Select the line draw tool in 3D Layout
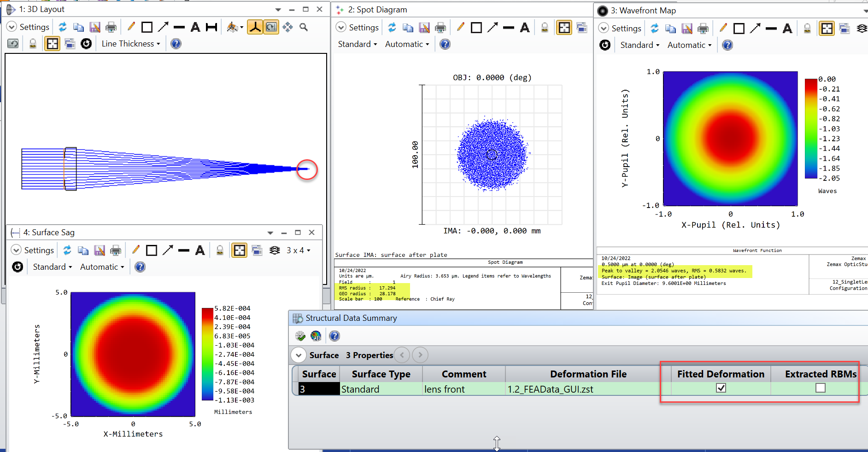The image size is (868, 452). (x=179, y=27)
